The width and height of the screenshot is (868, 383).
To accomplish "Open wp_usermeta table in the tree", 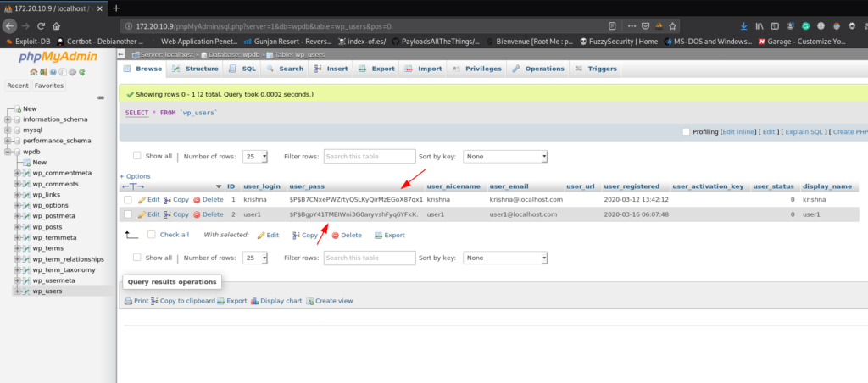I will pyautogui.click(x=53, y=280).
